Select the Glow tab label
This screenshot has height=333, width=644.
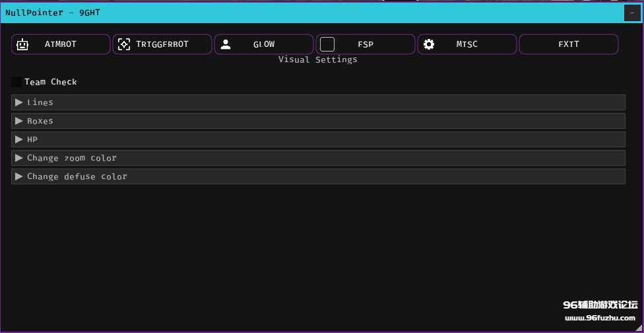pyautogui.click(x=264, y=44)
